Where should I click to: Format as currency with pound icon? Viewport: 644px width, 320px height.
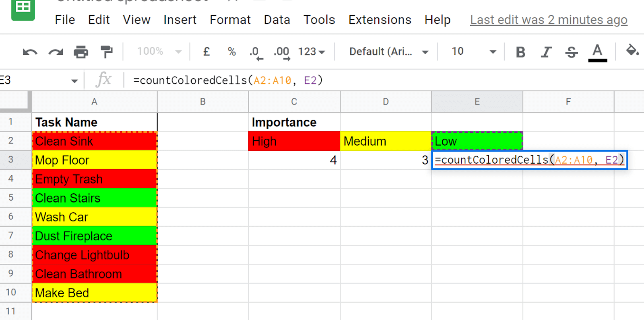pyautogui.click(x=206, y=52)
